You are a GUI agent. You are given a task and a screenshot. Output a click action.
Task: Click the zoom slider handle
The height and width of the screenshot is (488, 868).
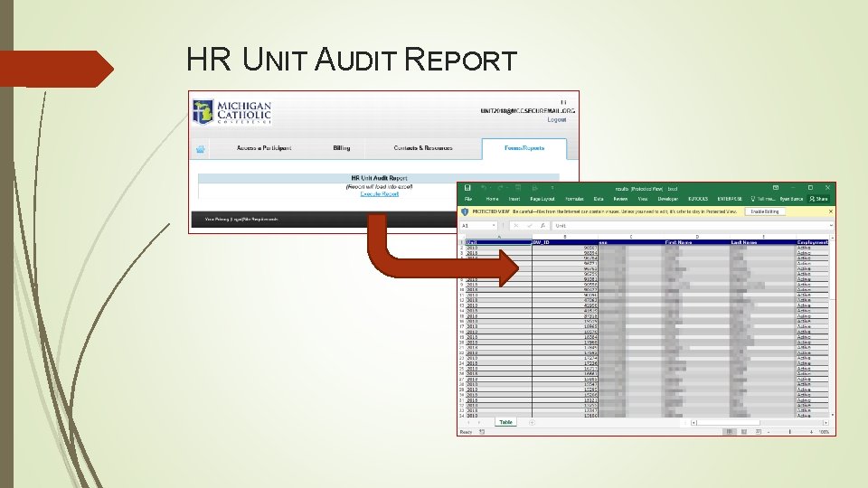790,432
